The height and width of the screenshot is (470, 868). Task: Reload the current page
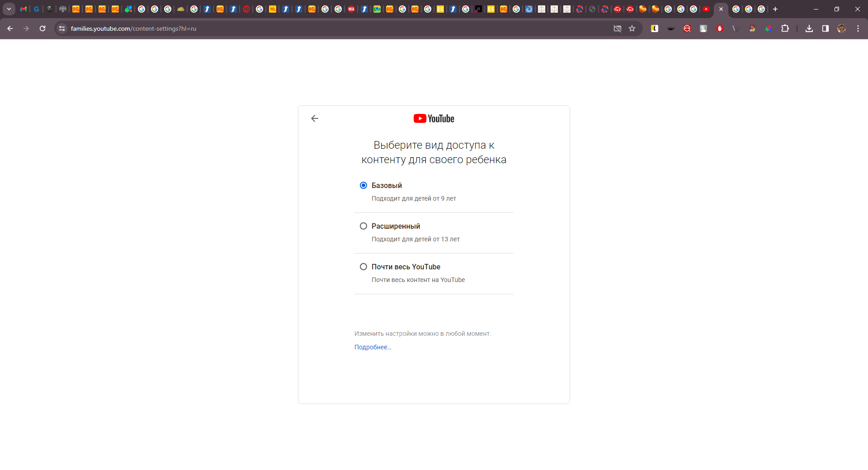(42, 28)
